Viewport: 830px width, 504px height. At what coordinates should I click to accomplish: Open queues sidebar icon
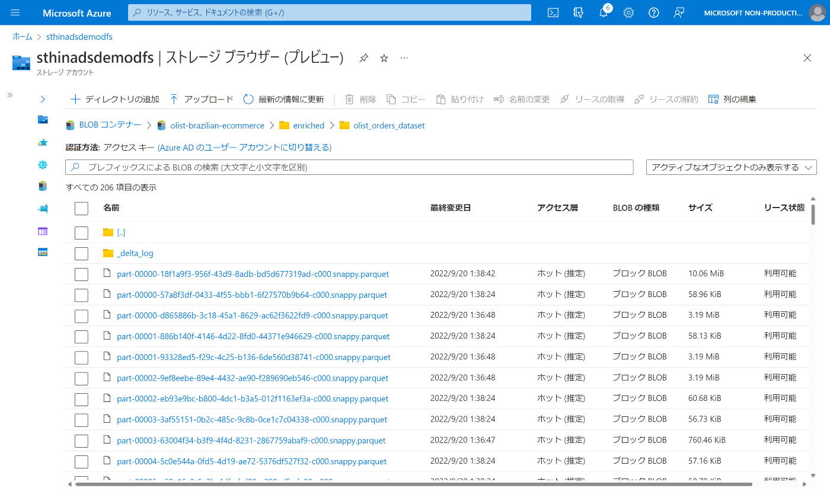pos(43,231)
